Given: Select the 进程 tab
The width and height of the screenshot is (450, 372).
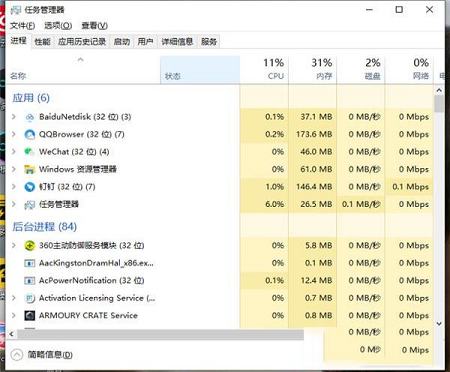Looking at the screenshot, I should point(18,41).
